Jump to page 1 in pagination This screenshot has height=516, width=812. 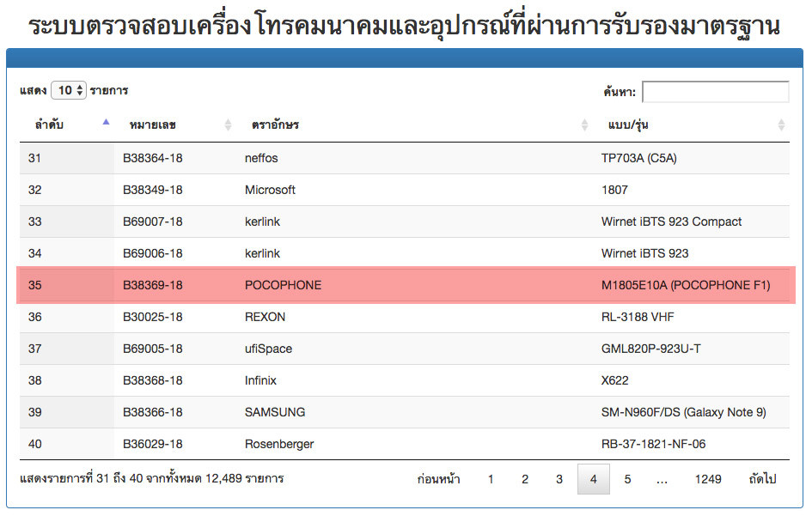pos(491,479)
